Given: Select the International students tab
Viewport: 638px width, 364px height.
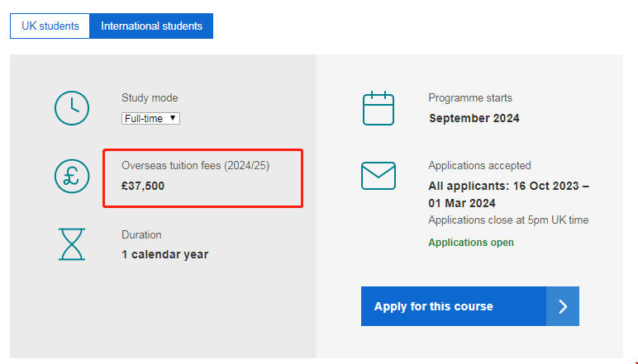Looking at the screenshot, I should point(151,26).
